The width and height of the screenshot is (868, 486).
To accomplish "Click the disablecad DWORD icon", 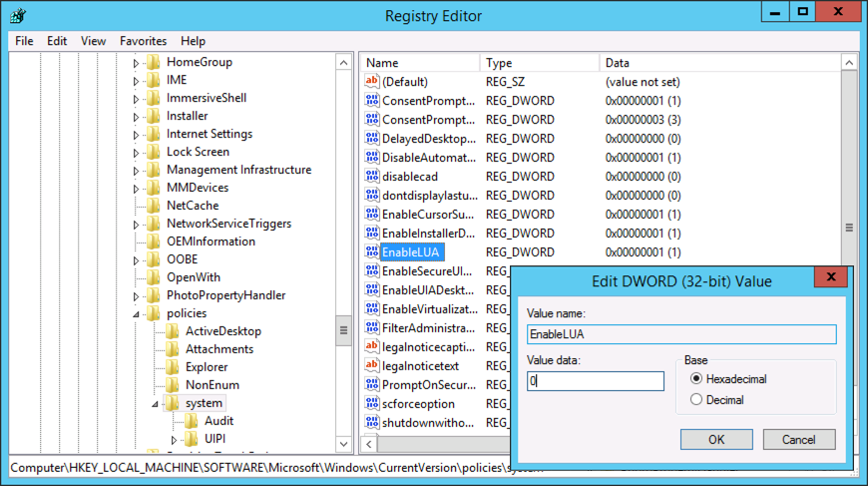I will 372,176.
